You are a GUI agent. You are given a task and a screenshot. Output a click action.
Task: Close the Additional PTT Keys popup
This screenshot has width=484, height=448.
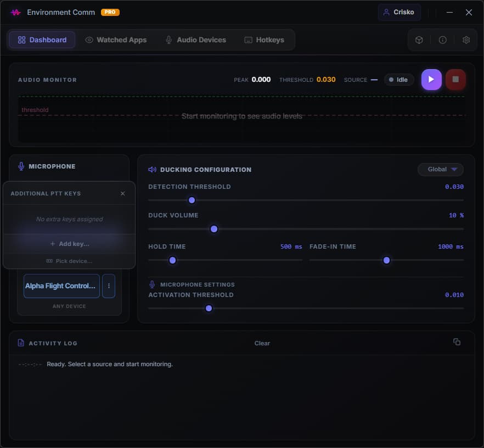pyautogui.click(x=122, y=194)
